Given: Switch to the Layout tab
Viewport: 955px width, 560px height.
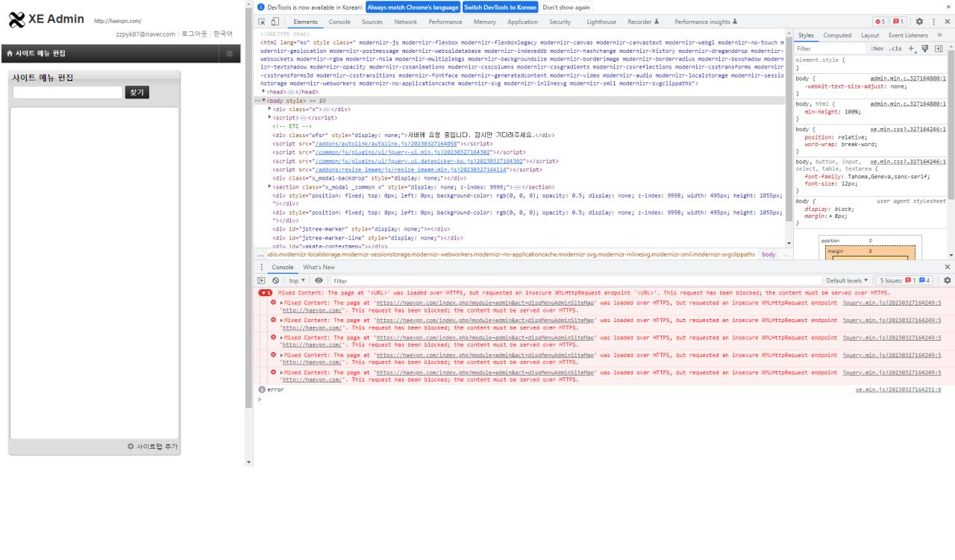Looking at the screenshot, I should tap(870, 35).
